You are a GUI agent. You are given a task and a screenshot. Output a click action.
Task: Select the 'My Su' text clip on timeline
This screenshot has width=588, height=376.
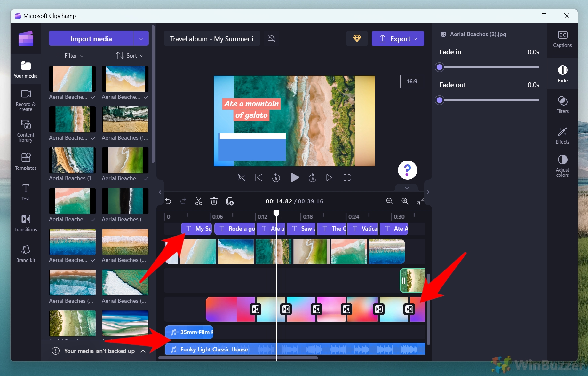(x=196, y=229)
